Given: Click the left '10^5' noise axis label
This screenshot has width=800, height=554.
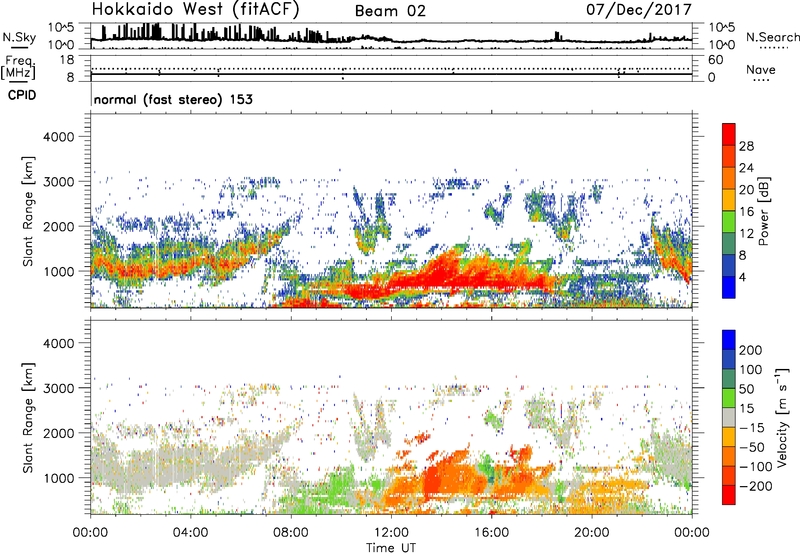Looking at the screenshot, I should [61, 27].
